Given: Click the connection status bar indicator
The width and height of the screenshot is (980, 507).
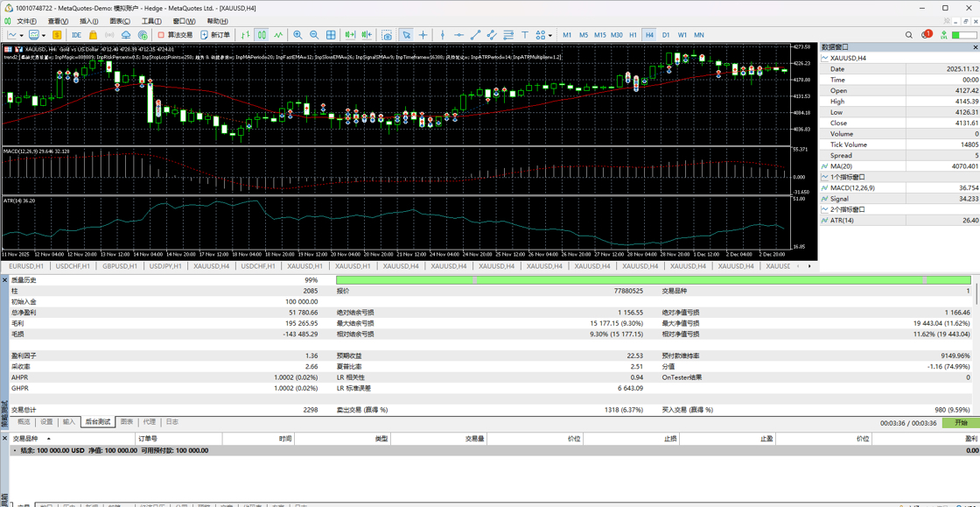Looking at the screenshot, I should [x=963, y=35].
